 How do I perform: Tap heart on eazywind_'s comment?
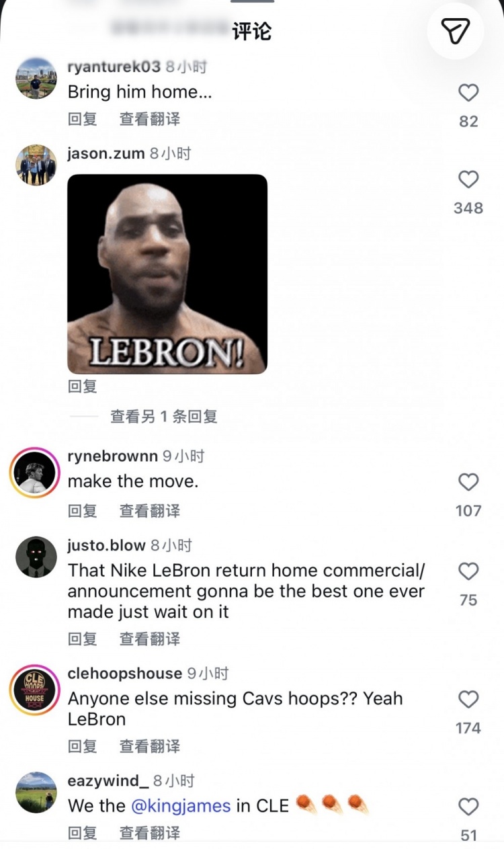pyautogui.click(x=468, y=807)
